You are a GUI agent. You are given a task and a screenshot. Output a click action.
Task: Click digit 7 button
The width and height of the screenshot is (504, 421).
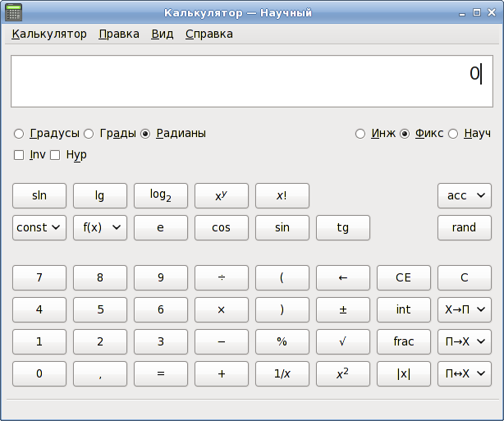point(39,277)
